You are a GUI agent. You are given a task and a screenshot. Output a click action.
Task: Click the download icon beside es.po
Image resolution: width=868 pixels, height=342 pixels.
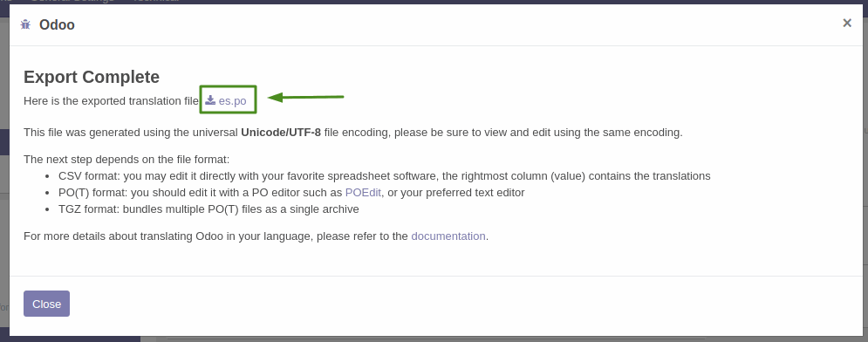[x=210, y=100]
